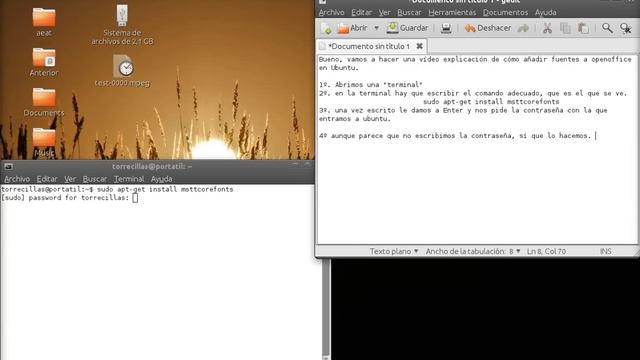The image size is (640, 360).
Task: Open gedit Archivo menu
Action: [x=331, y=13]
